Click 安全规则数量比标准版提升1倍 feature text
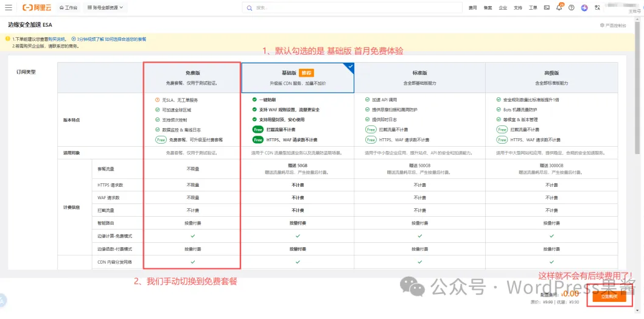This screenshot has height=319, width=644. pyautogui.click(x=531, y=100)
